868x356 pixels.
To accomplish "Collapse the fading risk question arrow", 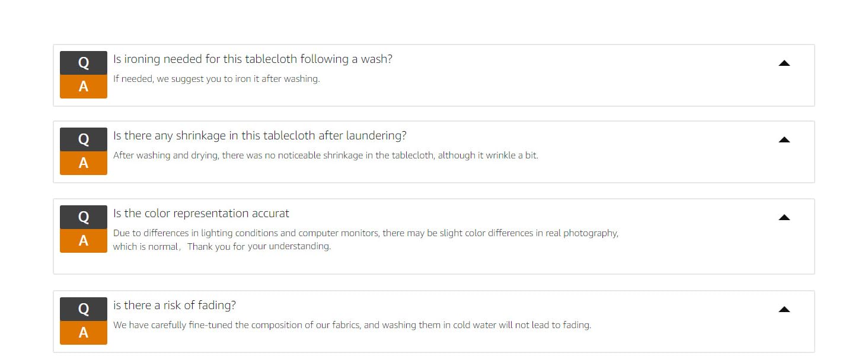I will 784,310.
